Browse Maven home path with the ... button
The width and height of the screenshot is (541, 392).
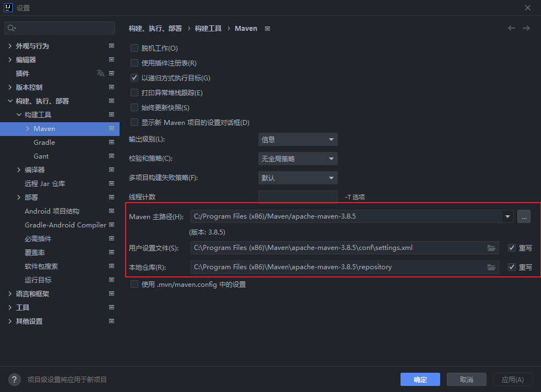[x=524, y=216]
